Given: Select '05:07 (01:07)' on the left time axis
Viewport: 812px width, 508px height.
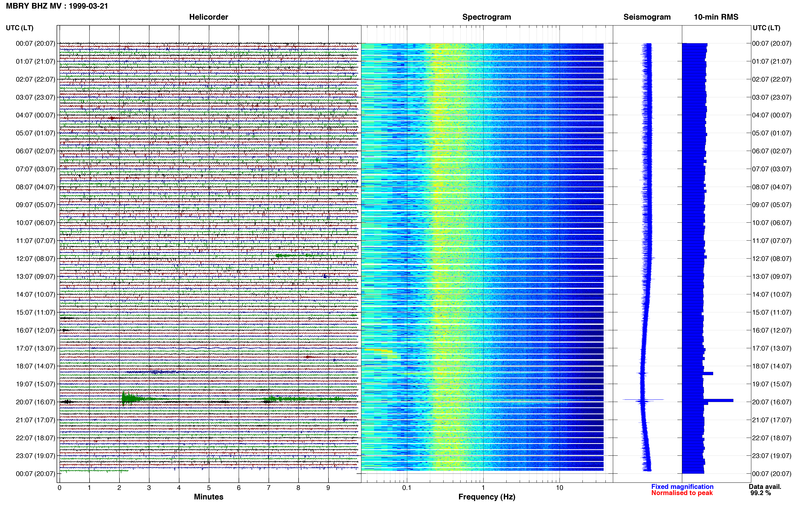Looking at the screenshot, I should (35, 133).
